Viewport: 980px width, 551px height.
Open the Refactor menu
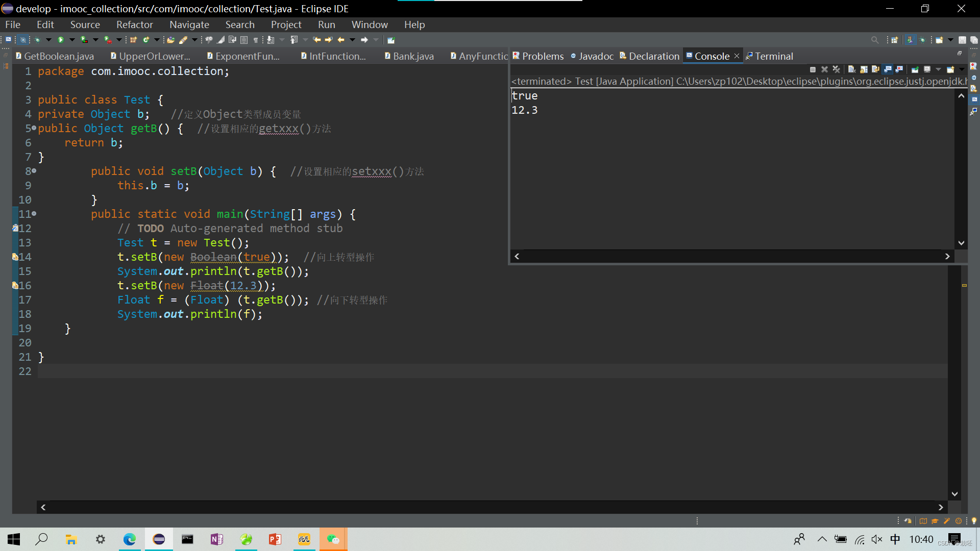pos(134,24)
